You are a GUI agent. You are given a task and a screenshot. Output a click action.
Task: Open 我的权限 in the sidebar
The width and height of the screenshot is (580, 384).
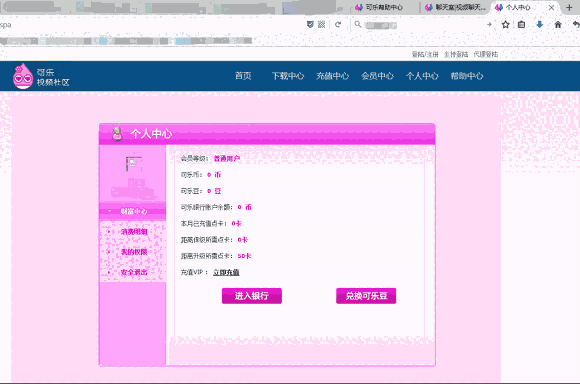point(134,252)
